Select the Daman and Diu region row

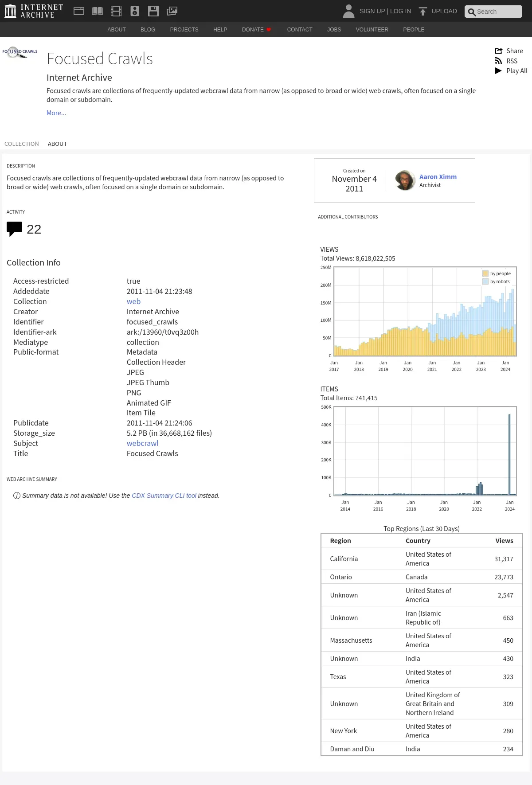[422, 749]
